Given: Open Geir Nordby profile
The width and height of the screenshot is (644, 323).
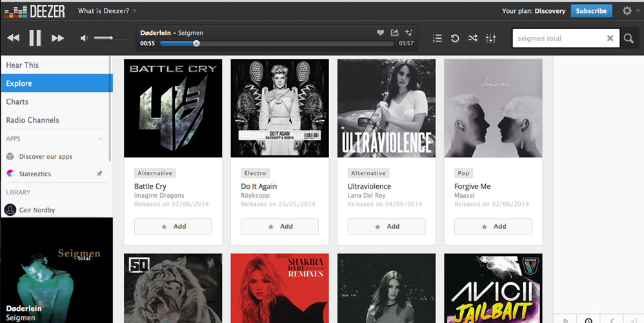Looking at the screenshot, I should coord(37,210).
